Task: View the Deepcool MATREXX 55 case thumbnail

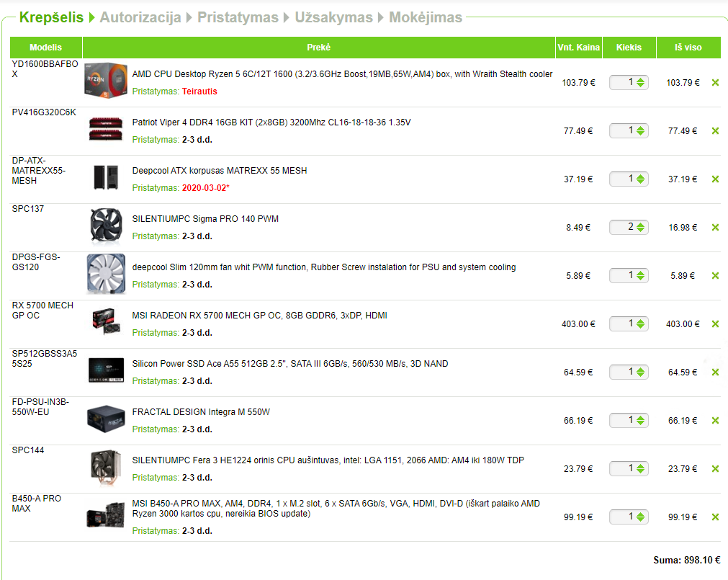Action: tap(106, 177)
